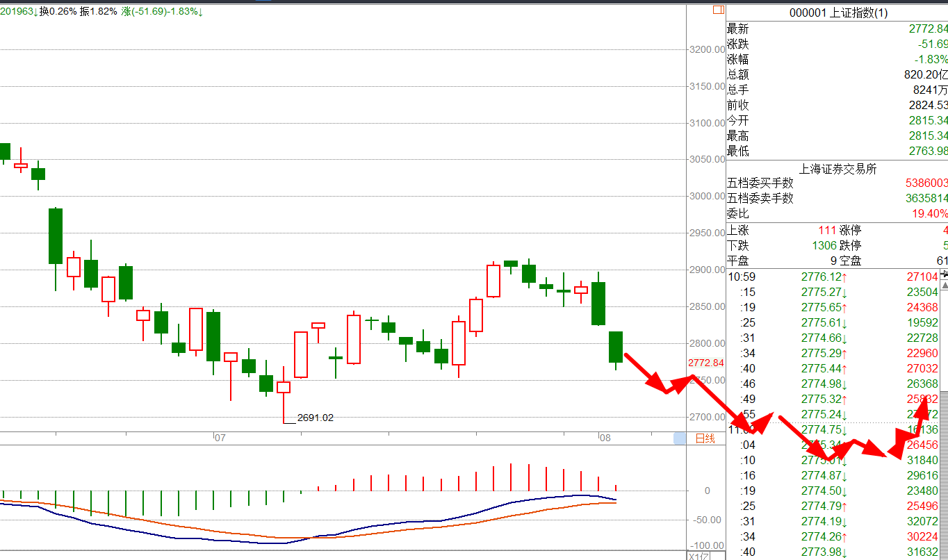Click the 涨幅 value -1.83% in the quote panel
This screenshot has width=948, height=560.
tap(932, 60)
